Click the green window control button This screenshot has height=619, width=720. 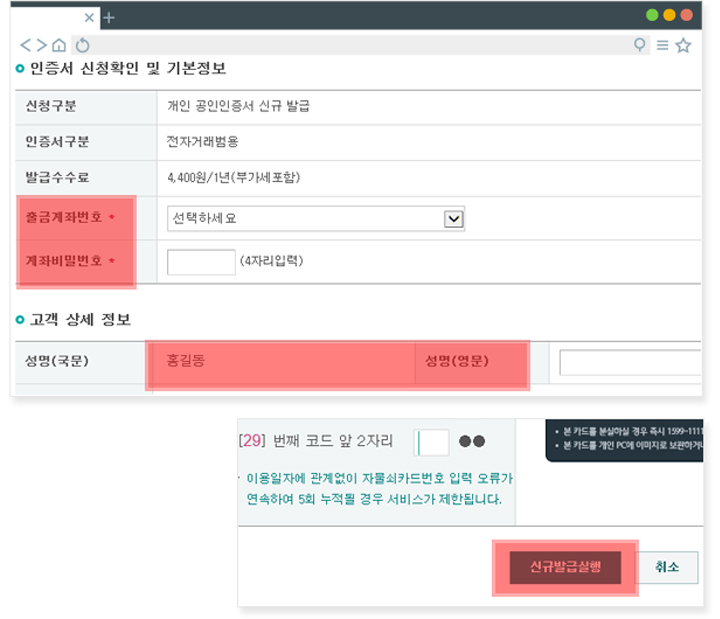[652, 15]
